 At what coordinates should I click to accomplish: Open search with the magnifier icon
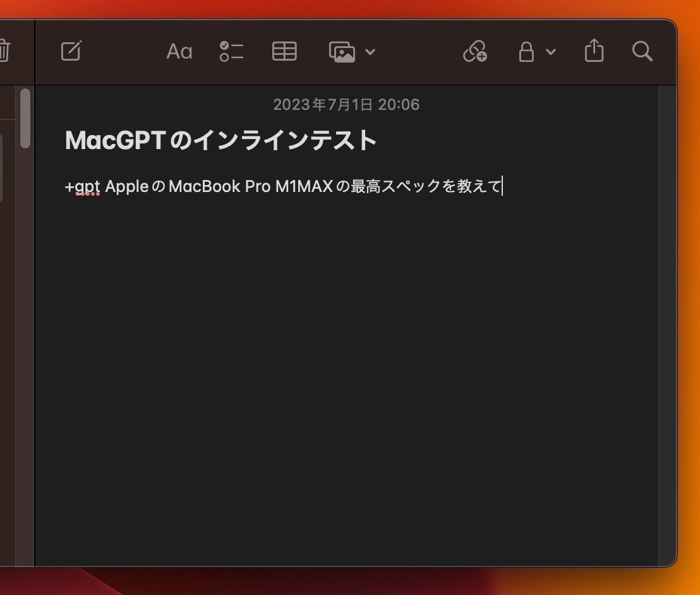coord(643,51)
